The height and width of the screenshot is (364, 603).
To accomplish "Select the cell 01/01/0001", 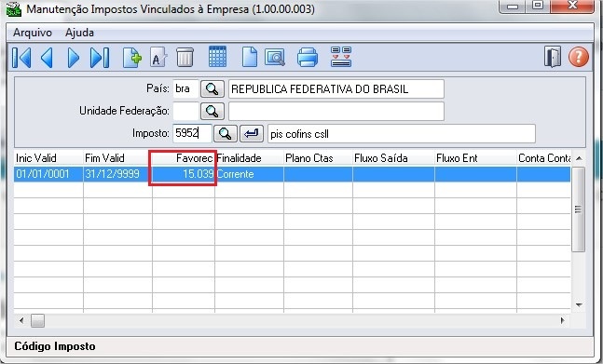I will pos(48,174).
